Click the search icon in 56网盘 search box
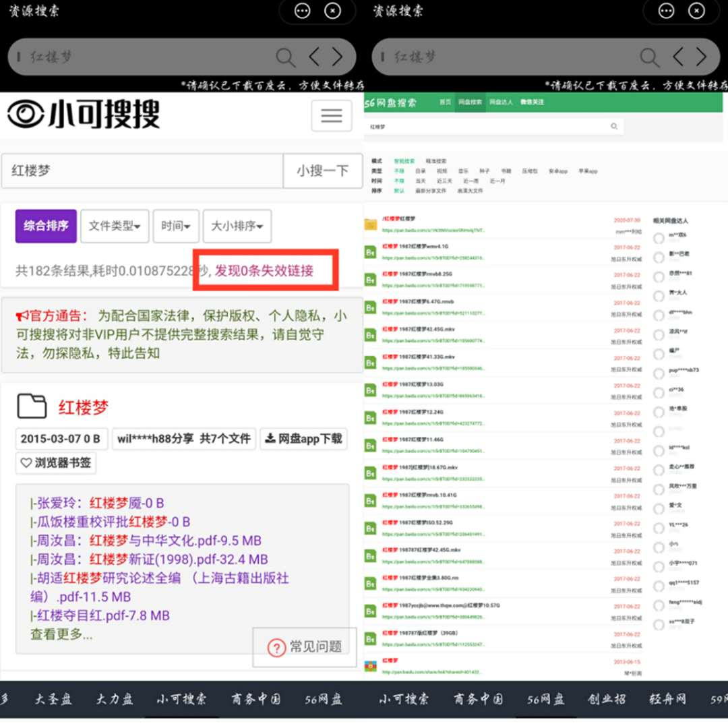Viewport: 728px width, 728px height. tap(614, 126)
